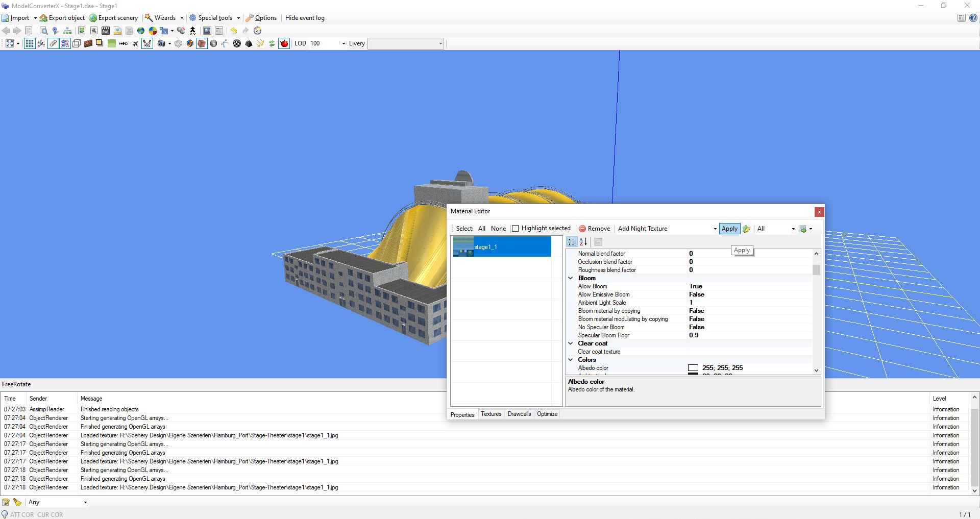Click the four-color pie chart icon
The height and width of the screenshot is (519, 980).
tap(153, 31)
